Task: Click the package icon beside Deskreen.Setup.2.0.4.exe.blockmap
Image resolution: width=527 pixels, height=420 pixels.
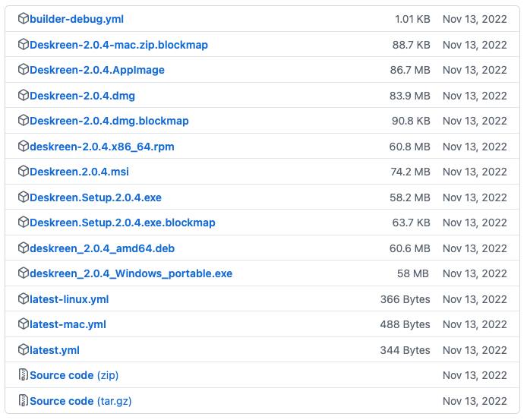Action: [x=24, y=222]
